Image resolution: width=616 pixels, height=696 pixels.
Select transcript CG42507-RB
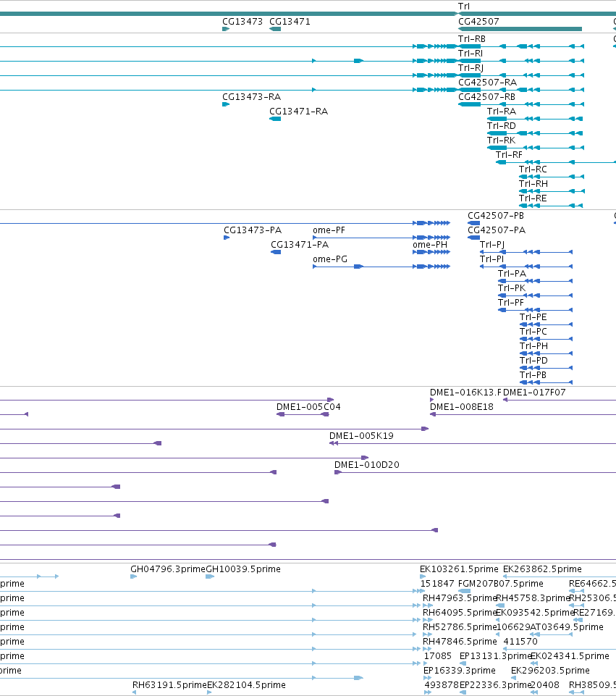point(487,97)
